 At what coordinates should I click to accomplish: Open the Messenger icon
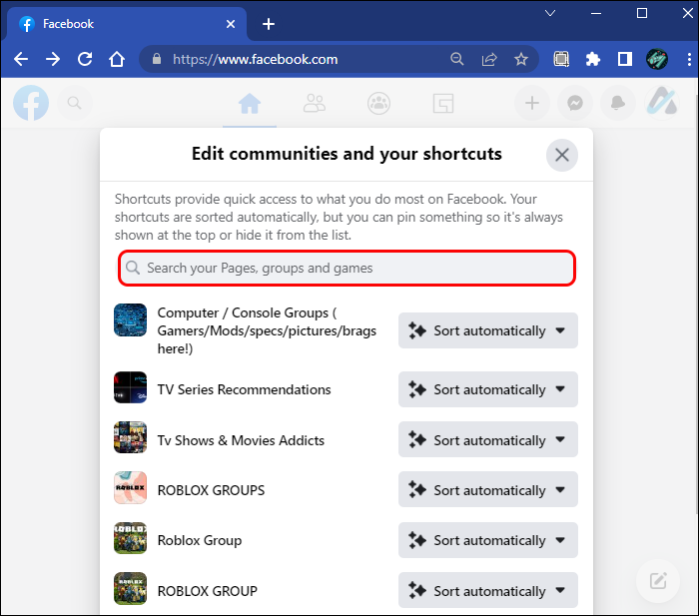[575, 103]
